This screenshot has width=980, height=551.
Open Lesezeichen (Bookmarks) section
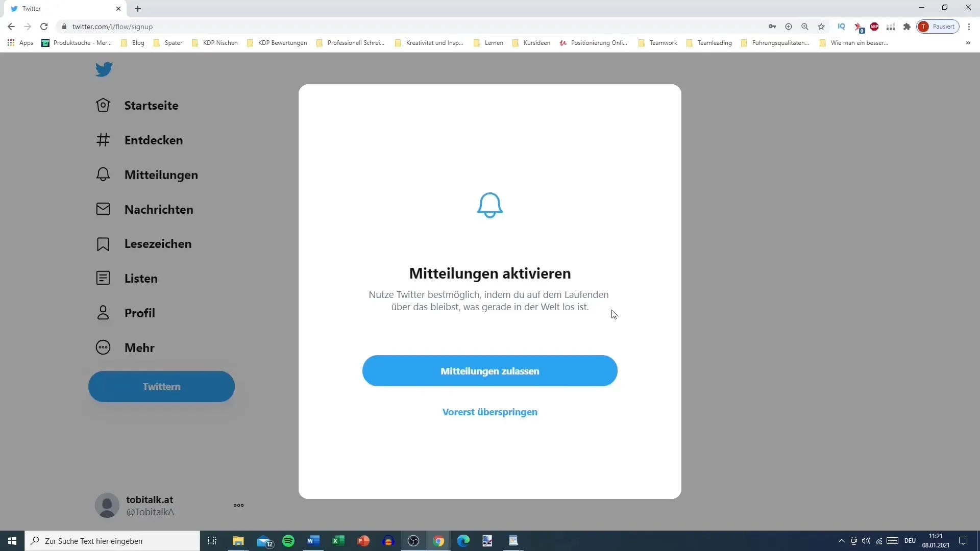tap(158, 243)
